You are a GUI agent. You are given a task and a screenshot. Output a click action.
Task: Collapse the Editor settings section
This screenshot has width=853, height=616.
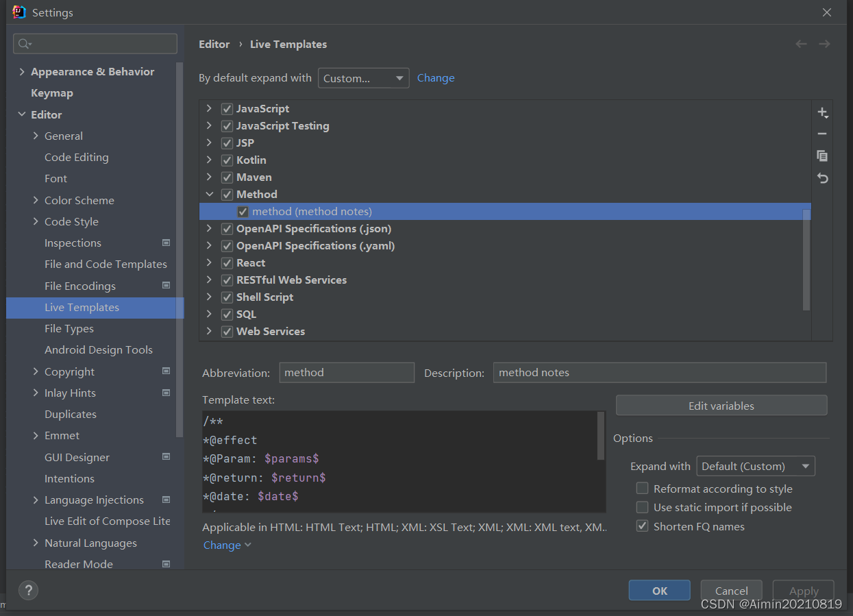click(x=22, y=114)
